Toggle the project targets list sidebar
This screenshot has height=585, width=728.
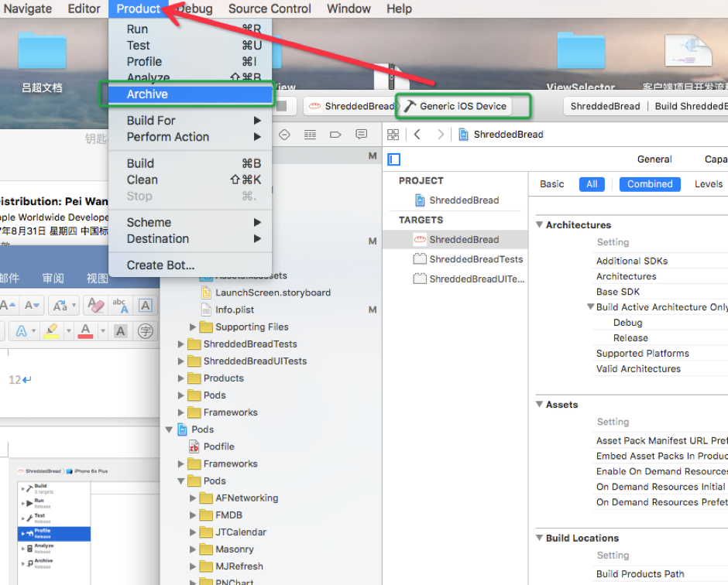coord(393,159)
